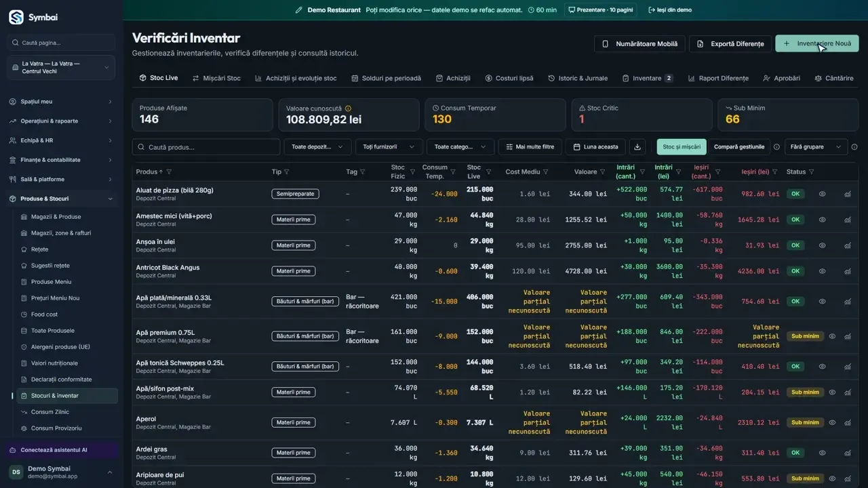Viewport: 868px width, 488px height.
Task: Click the Exportă Diferențe button
Action: pyautogui.click(x=730, y=43)
